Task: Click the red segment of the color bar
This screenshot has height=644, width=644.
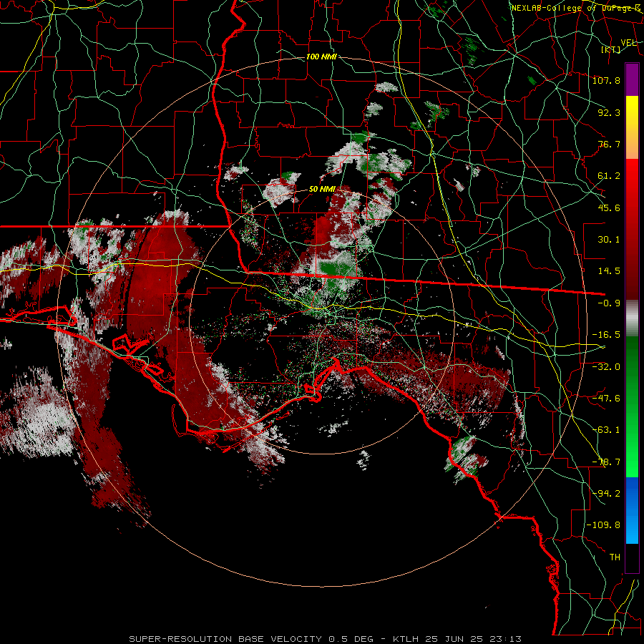Action: pyautogui.click(x=632, y=229)
